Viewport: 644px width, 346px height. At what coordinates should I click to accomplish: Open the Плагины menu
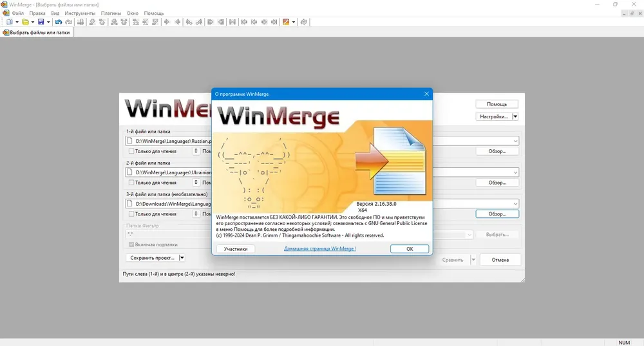tap(111, 13)
